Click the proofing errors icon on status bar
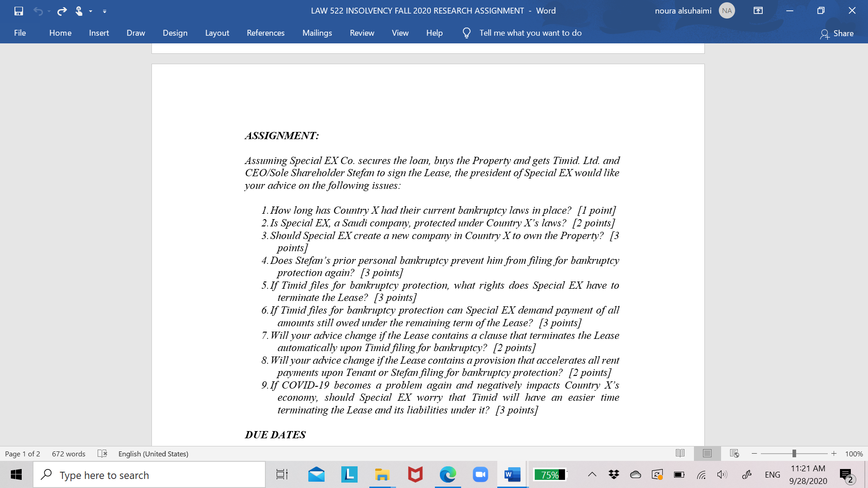 point(103,454)
